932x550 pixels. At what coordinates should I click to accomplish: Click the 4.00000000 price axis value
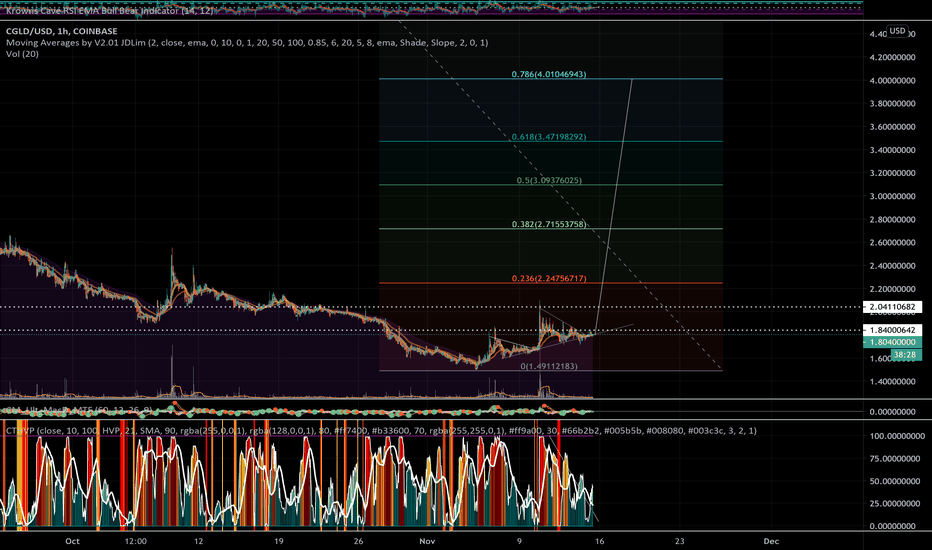click(x=892, y=80)
